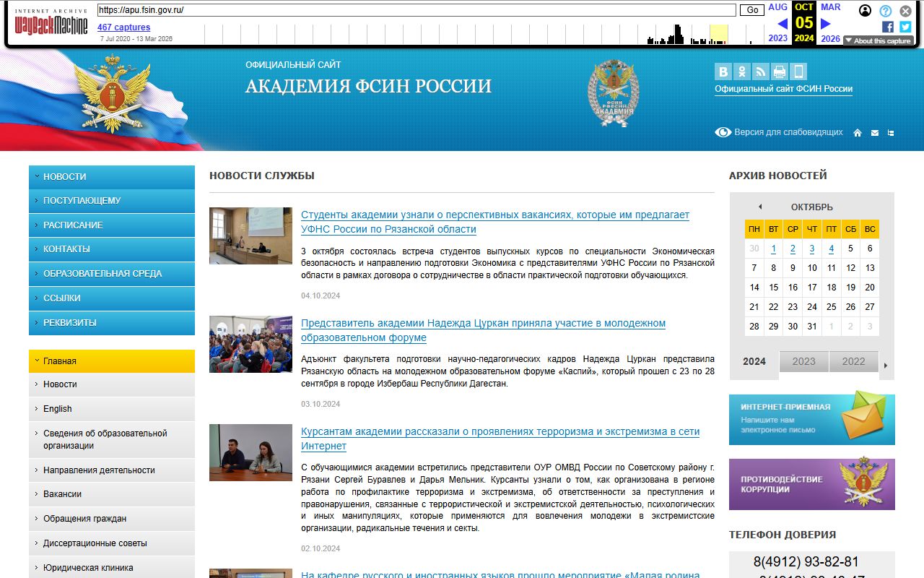
Task: Open the Odnoklassniki social page icon
Action: pyautogui.click(x=742, y=72)
